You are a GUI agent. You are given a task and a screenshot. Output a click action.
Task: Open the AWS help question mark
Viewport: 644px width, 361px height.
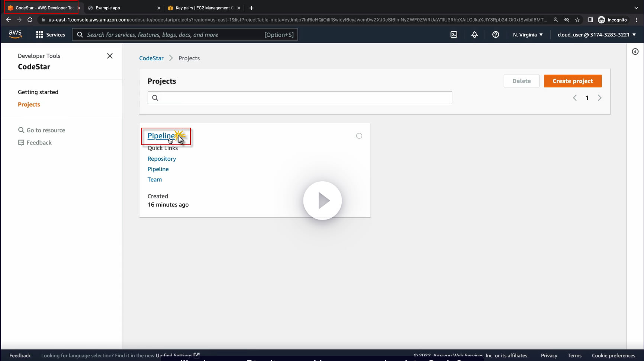496,35
